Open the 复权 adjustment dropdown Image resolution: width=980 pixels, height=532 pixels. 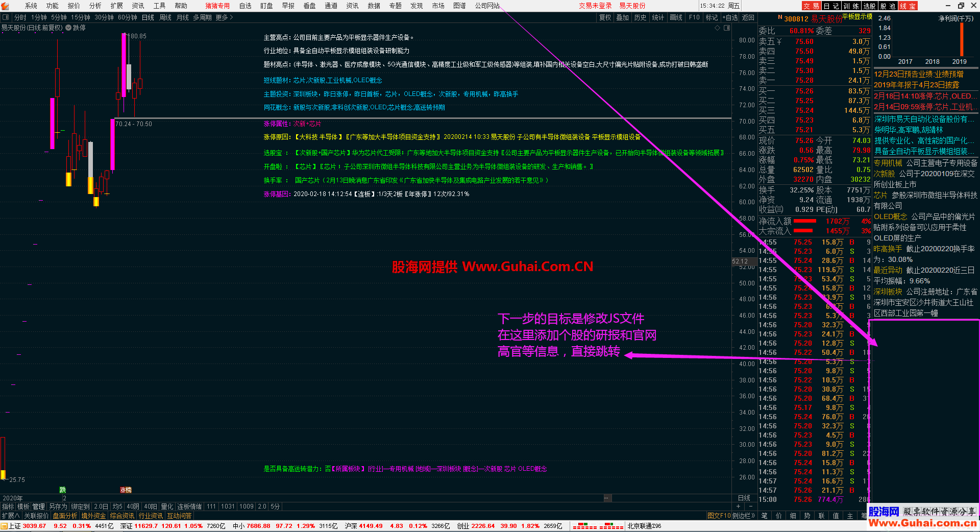pyautogui.click(x=605, y=17)
